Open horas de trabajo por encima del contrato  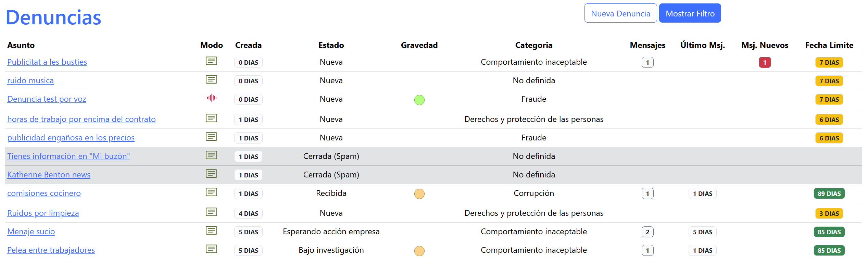click(81, 119)
